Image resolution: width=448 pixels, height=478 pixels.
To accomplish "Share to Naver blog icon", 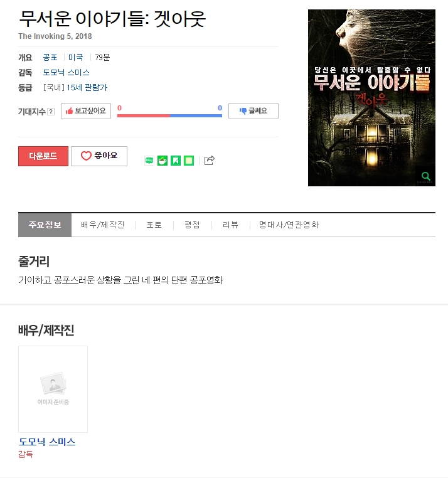I will (x=149, y=161).
